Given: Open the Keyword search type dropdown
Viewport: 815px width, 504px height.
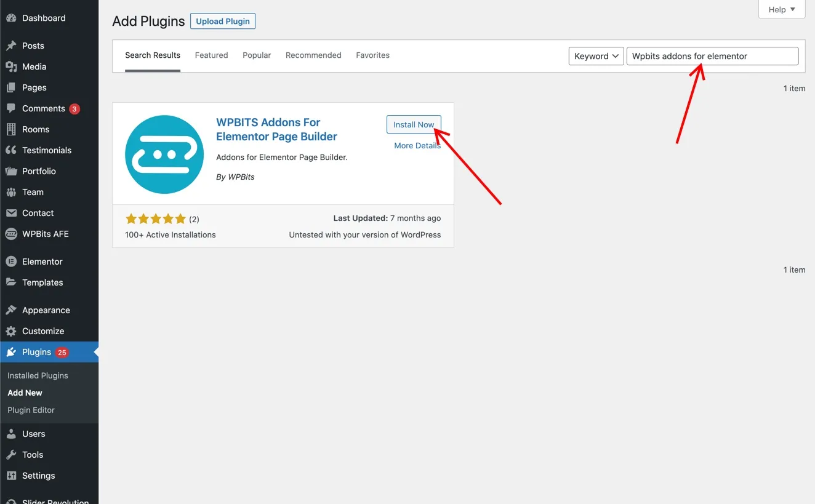Looking at the screenshot, I should 596,56.
